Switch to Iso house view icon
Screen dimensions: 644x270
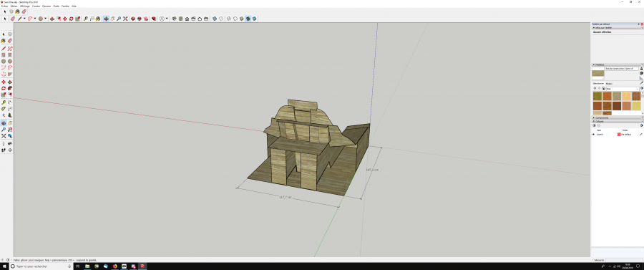[x=174, y=19]
